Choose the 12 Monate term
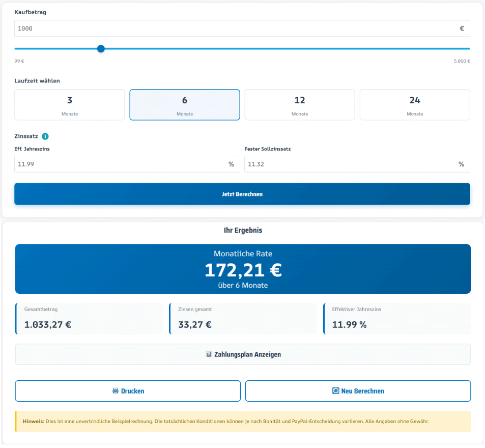 (x=300, y=105)
